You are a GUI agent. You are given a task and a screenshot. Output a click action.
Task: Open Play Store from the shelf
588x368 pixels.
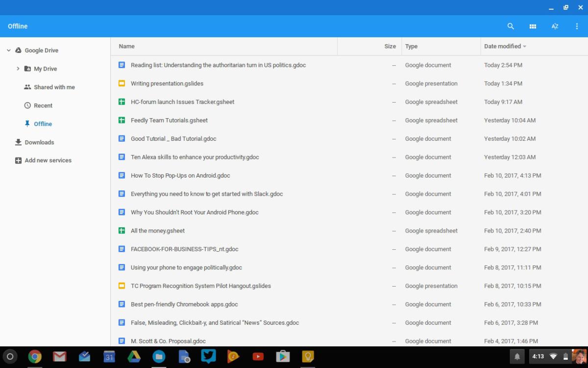283,357
